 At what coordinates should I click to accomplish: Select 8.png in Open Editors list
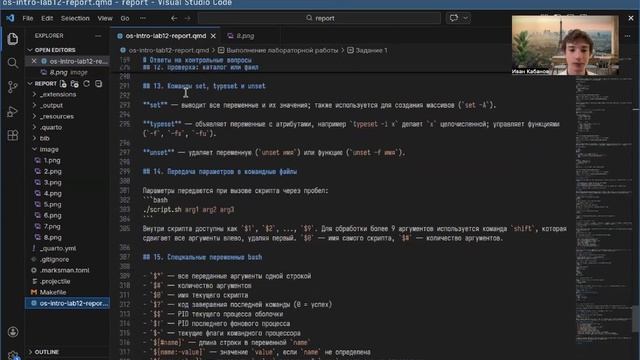tap(68, 72)
